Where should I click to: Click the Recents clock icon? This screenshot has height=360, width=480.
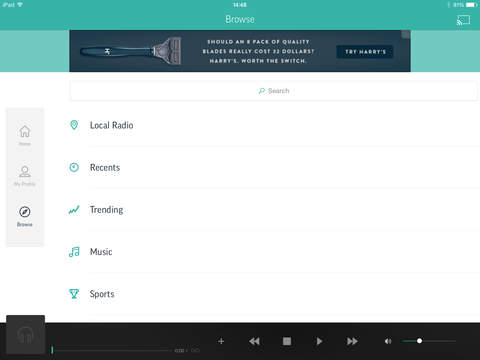point(74,167)
